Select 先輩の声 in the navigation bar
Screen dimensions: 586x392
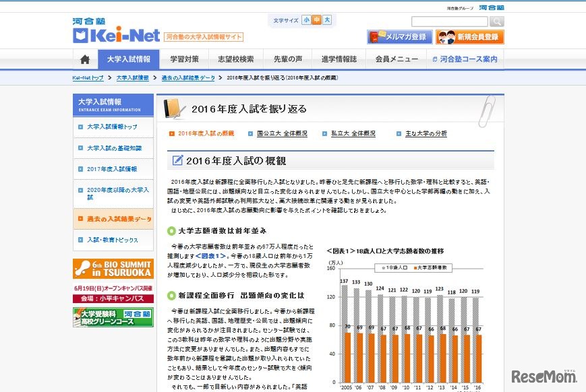[x=287, y=59]
